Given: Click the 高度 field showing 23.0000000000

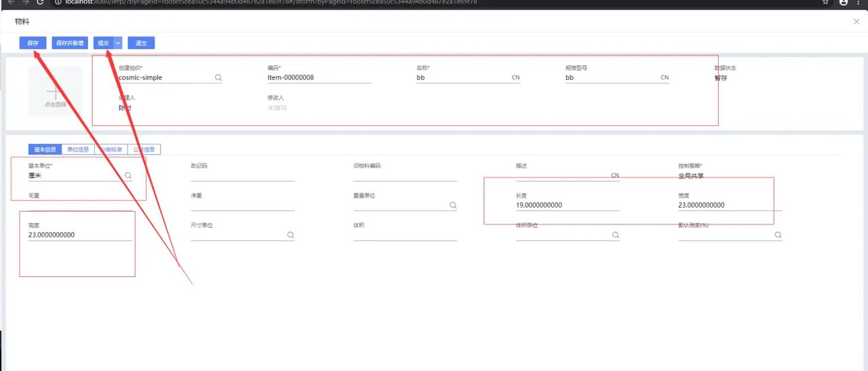Looking at the screenshot, I should [80, 235].
